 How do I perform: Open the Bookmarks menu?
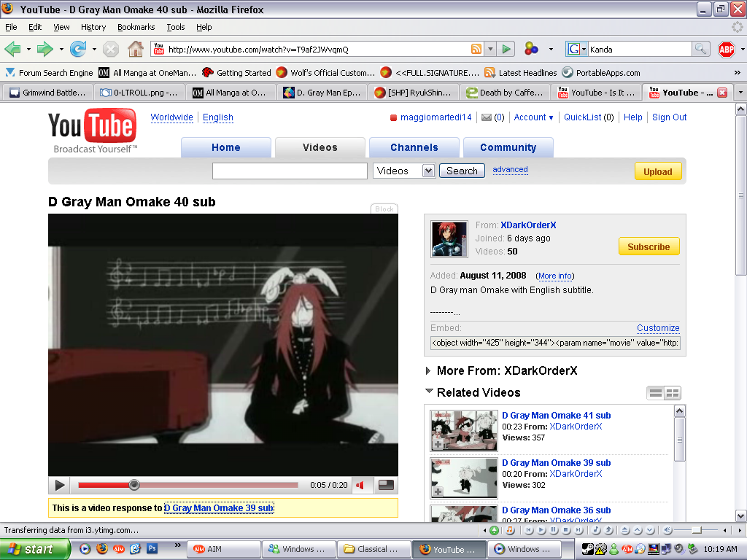coord(136,27)
